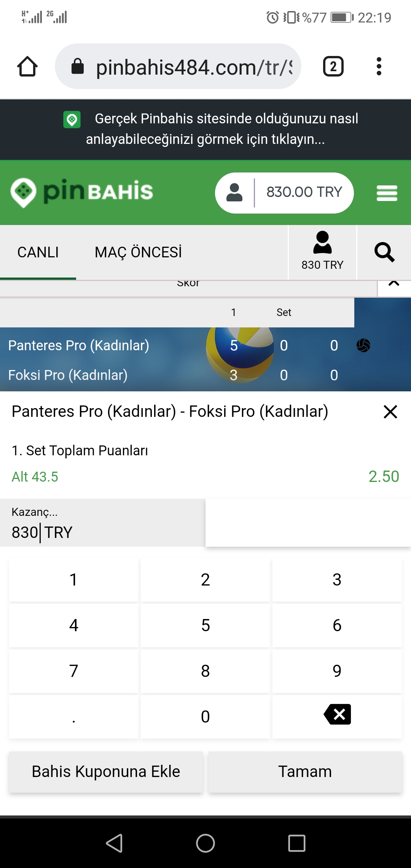This screenshot has width=411, height=868.
Task: Open the Pinbahis hamburger menu
Action: tap(387, 193)
